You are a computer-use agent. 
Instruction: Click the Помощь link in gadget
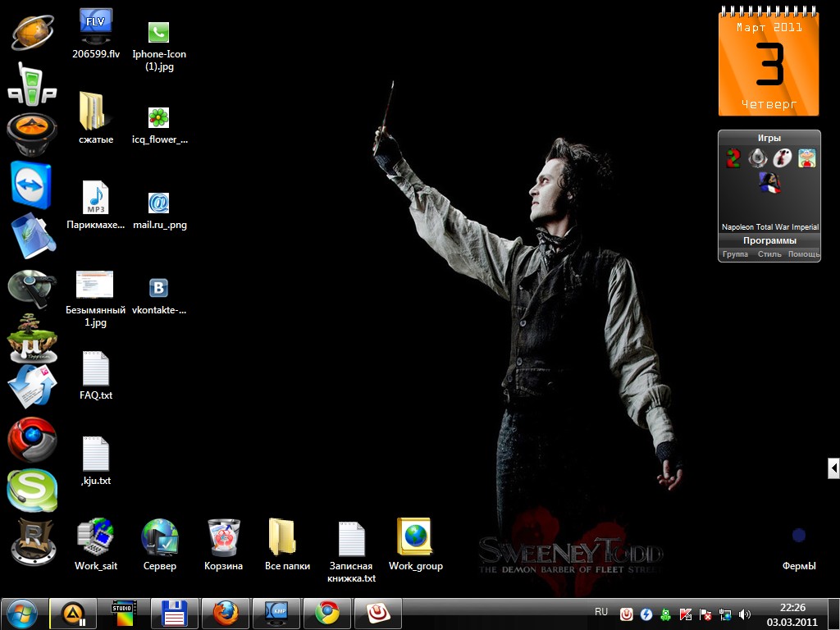tap(803, 254)
